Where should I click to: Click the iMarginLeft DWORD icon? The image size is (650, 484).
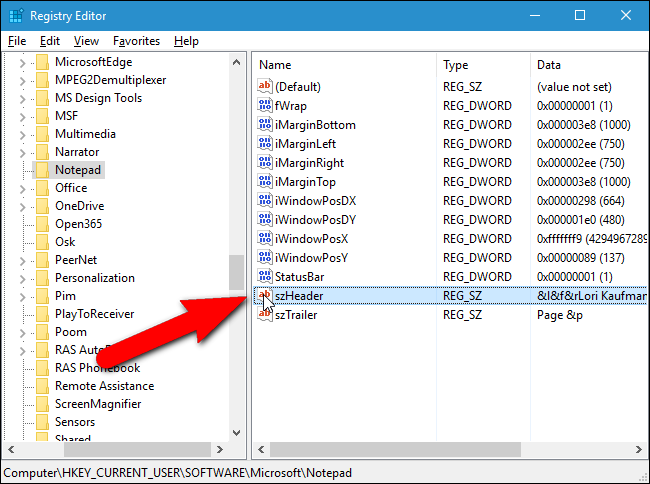[264, 143]
